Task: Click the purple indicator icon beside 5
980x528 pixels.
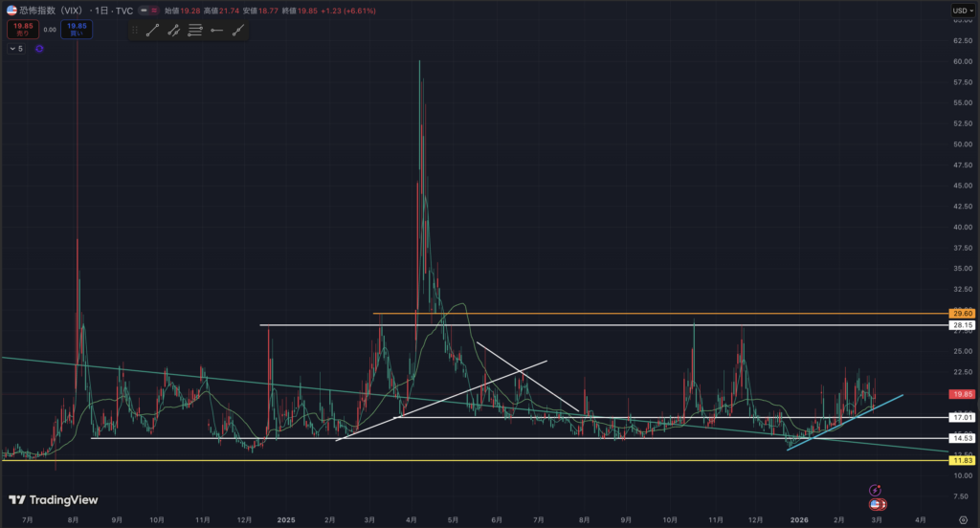Action: pyautogui.click(x=39, y=48)
